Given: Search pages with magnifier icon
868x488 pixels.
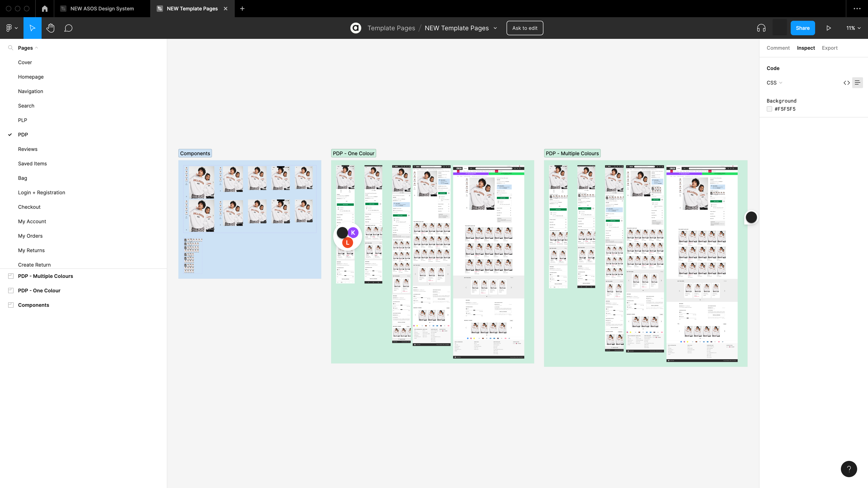Looking at the screenshot, I should click(x=10, y=48).
